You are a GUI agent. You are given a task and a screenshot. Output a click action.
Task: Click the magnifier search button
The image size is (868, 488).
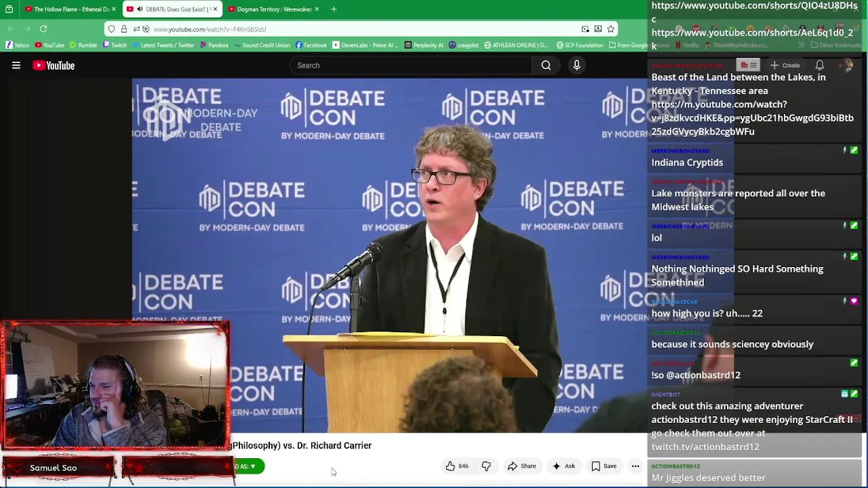point(546,66)
